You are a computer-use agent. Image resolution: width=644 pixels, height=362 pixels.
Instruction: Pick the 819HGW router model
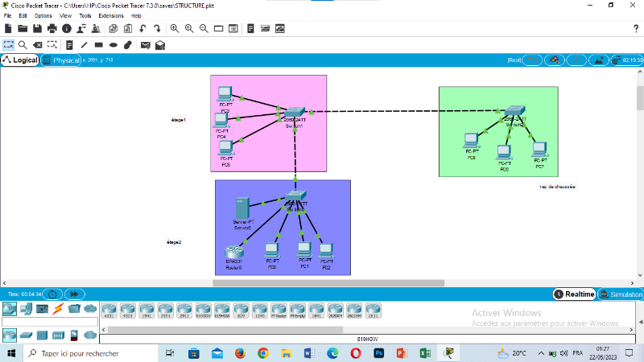(x=222, y=311)
